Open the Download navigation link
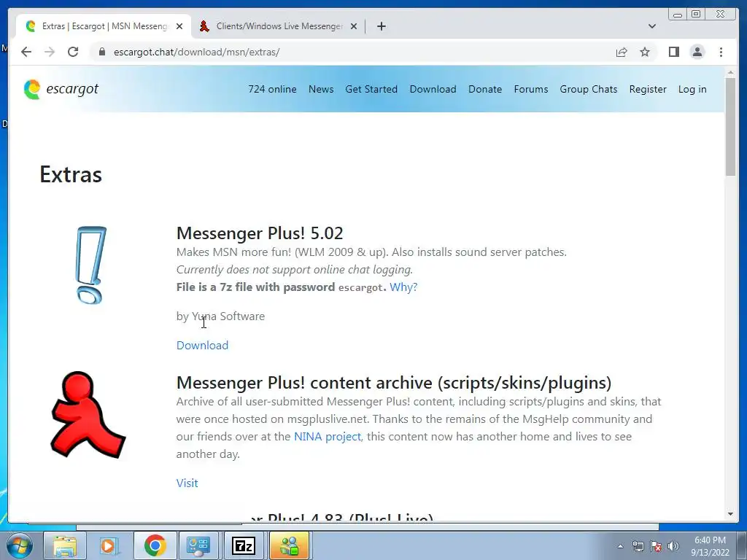This screenshot has height=560, width=747. coord(433,89)
